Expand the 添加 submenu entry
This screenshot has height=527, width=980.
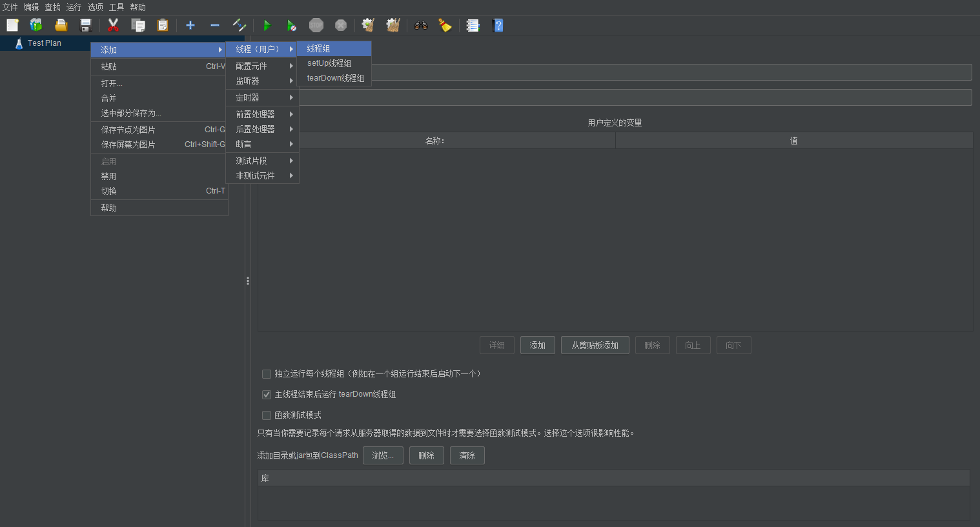(159, 50)
